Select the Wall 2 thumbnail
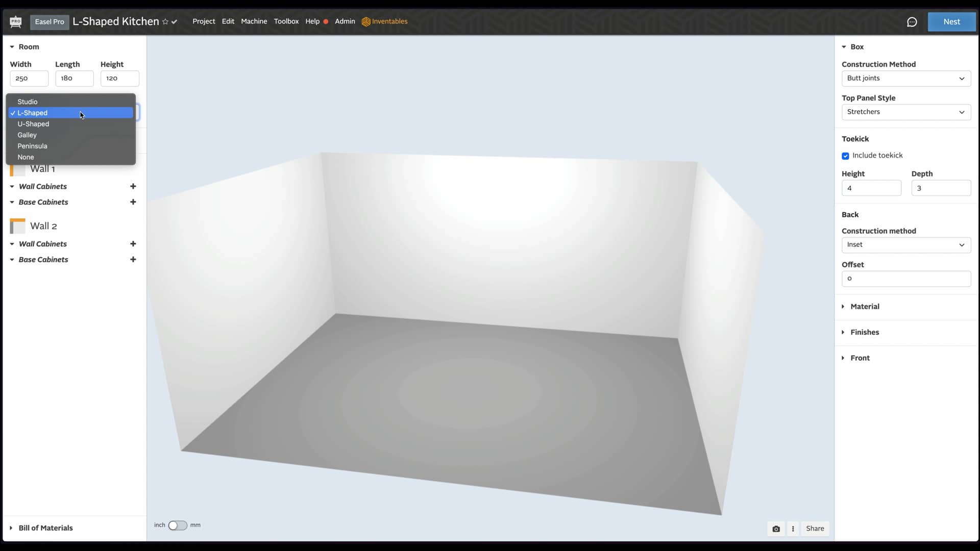Viewport: 980px width, 551px height. [x=17, y=226]
